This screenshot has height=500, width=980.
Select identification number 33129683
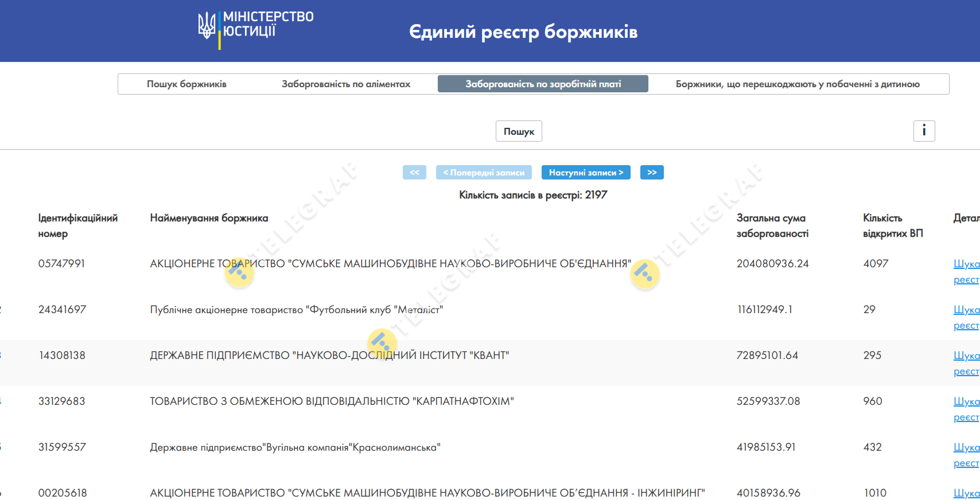pos(61,401)
